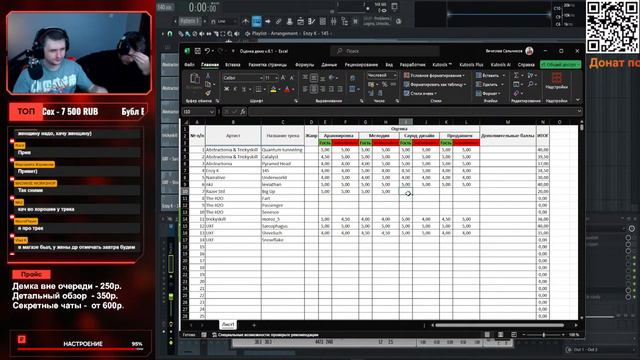The height and width of the screenshot is (360, 640).
Task: Open the Number group dialog launcher
Action: click(397, 101)
